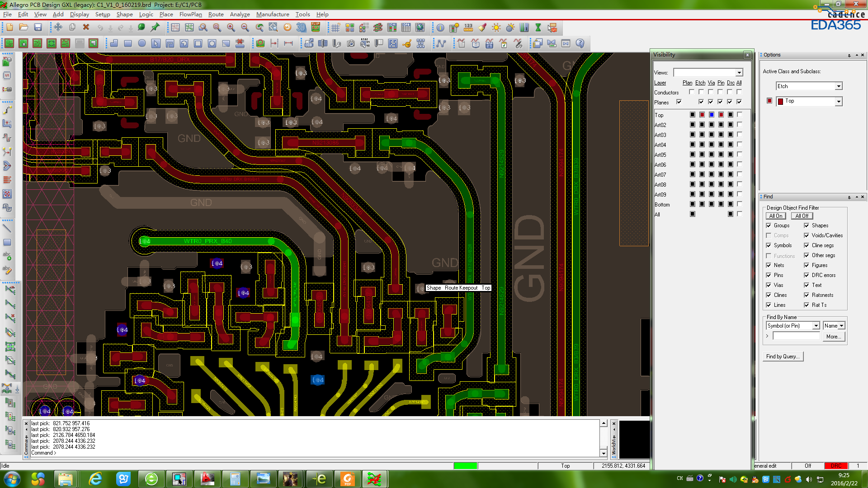Toggle the Vias find filter checkbox
868x488 pixels.
tap(769, 285)
